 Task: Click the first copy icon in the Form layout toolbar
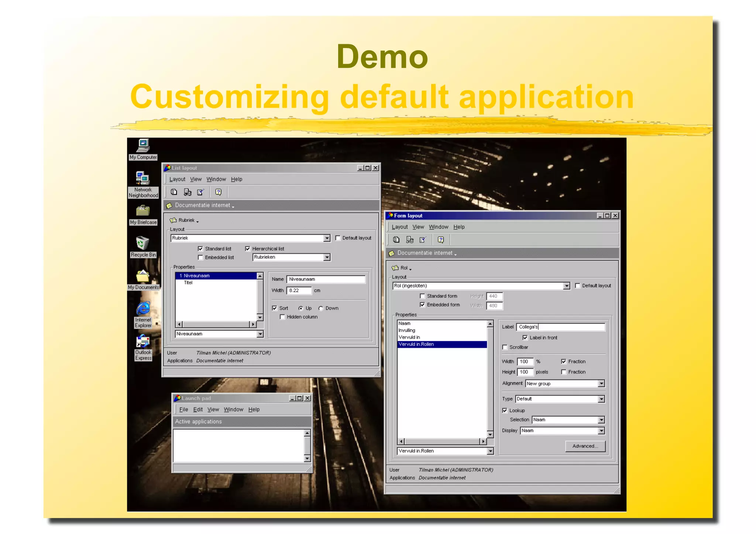point(396,240)
